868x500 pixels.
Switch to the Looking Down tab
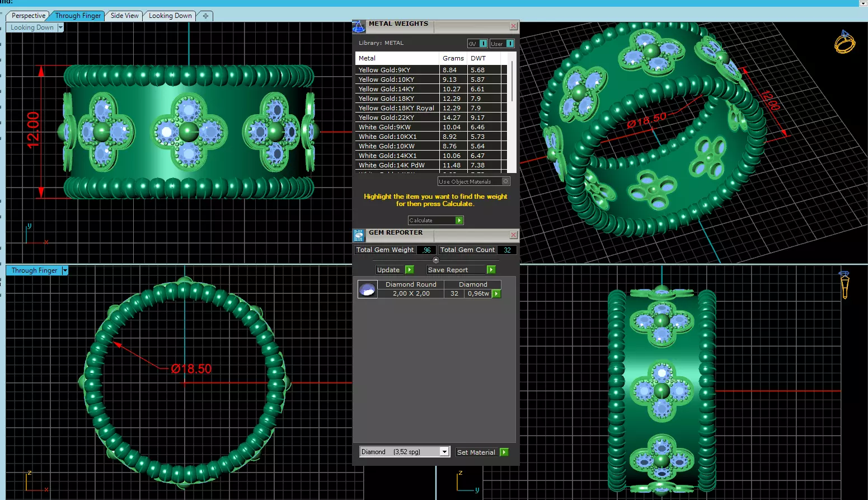(x=170, y=16)
